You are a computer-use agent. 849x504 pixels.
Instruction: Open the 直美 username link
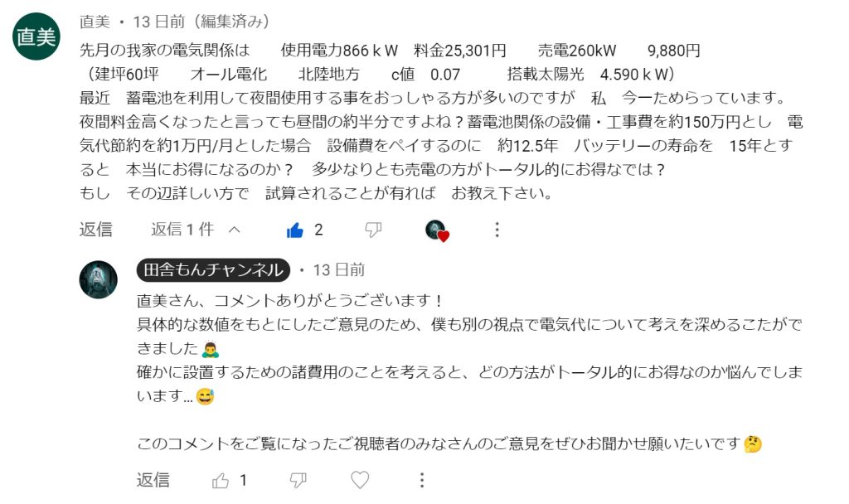coord(95,22)
